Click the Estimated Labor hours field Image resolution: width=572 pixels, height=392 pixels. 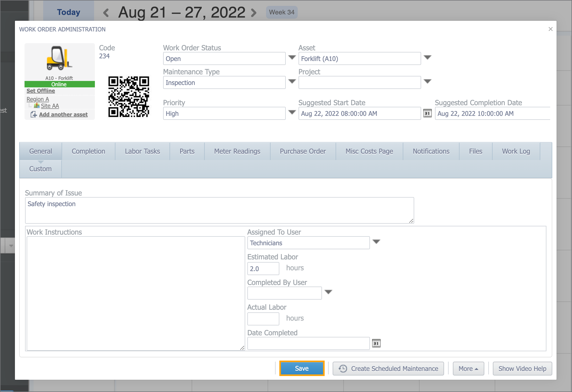click(x=263, y=269)
